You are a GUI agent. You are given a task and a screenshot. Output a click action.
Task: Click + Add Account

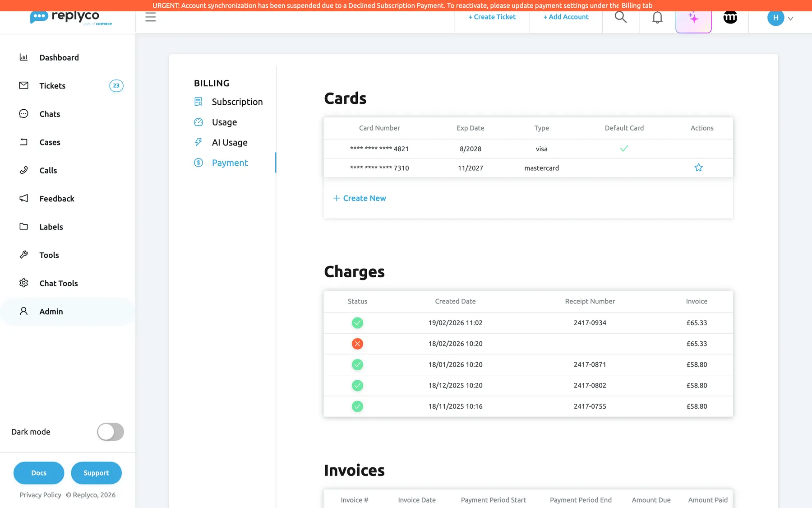(566, 17)
